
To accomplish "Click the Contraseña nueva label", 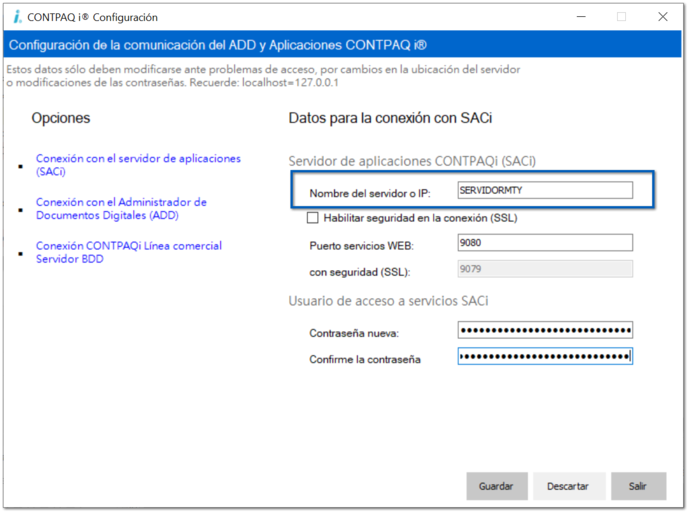I will click(354, 333).
